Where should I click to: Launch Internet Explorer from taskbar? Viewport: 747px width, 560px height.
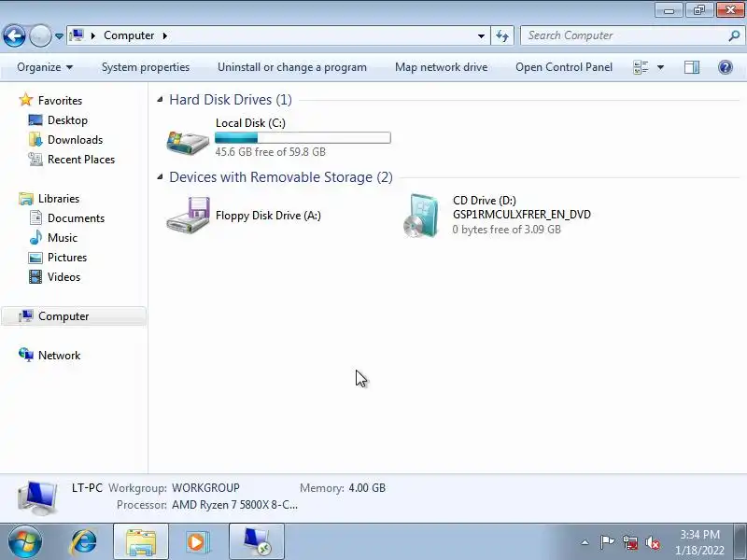coord(83,542)
